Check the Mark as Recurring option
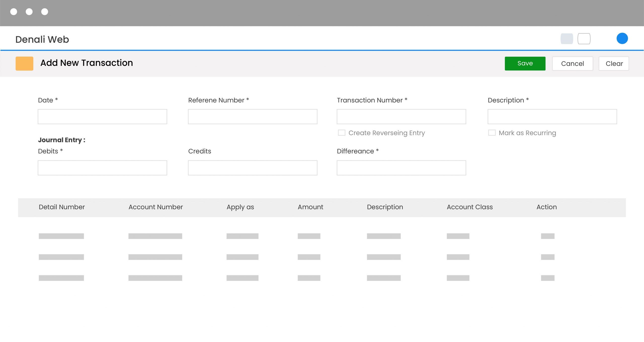 point(492,133)
